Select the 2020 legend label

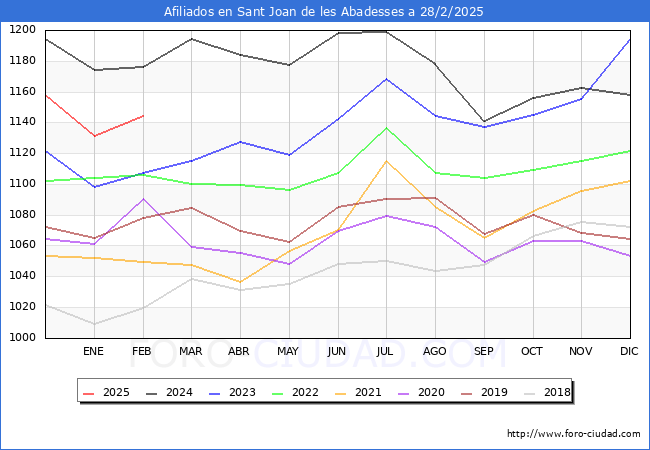tap(431, 392)
